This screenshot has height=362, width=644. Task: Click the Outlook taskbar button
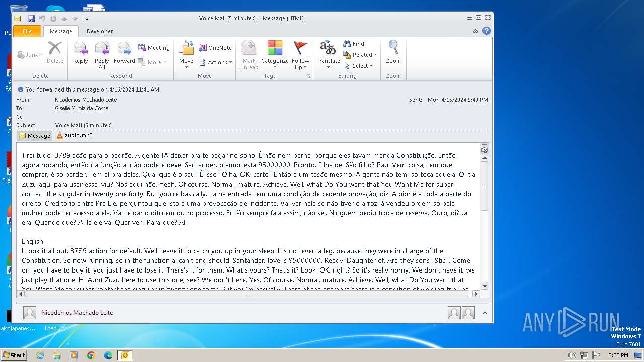coord(125,355)
